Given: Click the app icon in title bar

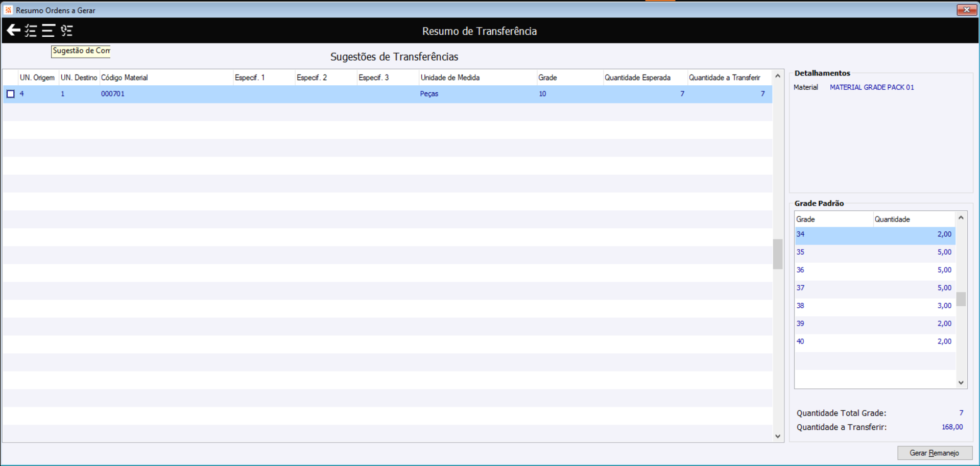Looking at the screenshot, I should 8,10.
